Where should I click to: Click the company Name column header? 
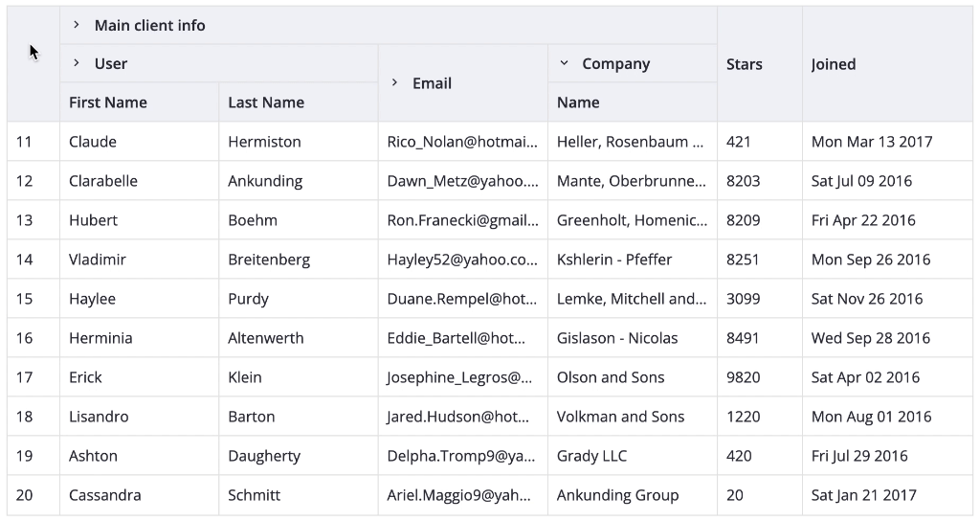633,102
